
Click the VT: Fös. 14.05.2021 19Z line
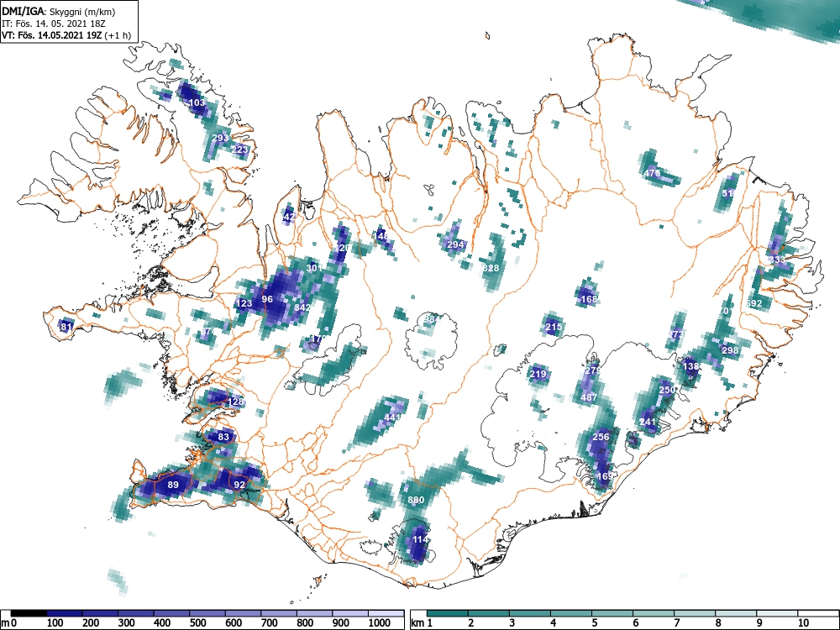(x=66, y=35)
